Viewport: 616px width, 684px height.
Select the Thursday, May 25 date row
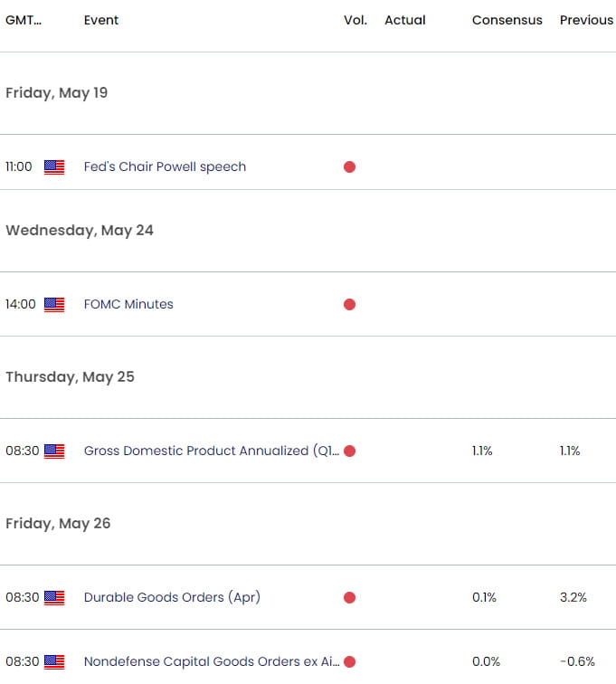[x=70, y=376]
